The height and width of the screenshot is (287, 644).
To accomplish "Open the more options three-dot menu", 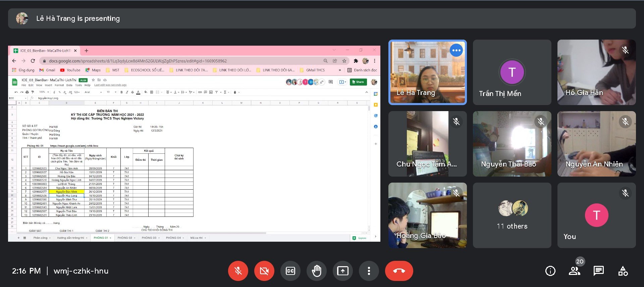I will (x=369, y=271).
